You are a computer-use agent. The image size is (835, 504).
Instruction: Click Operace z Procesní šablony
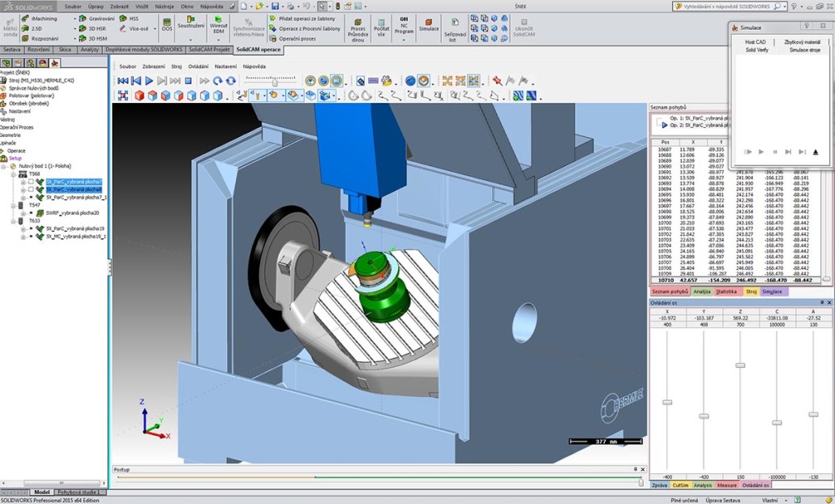(305, 28)
